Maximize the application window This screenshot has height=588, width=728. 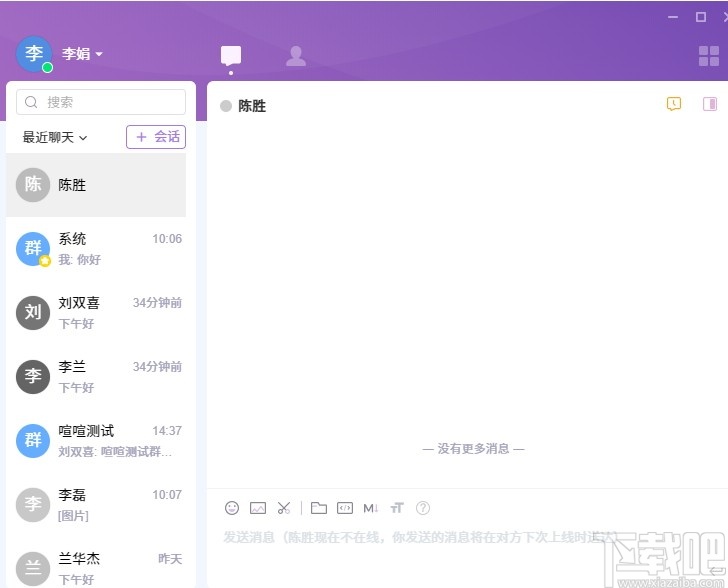tap(701, 17)
